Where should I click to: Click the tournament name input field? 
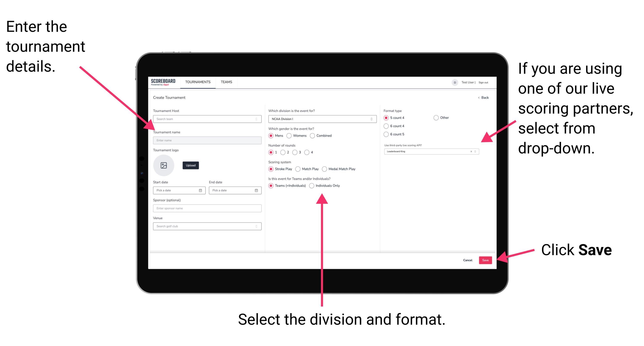[206, 141]
